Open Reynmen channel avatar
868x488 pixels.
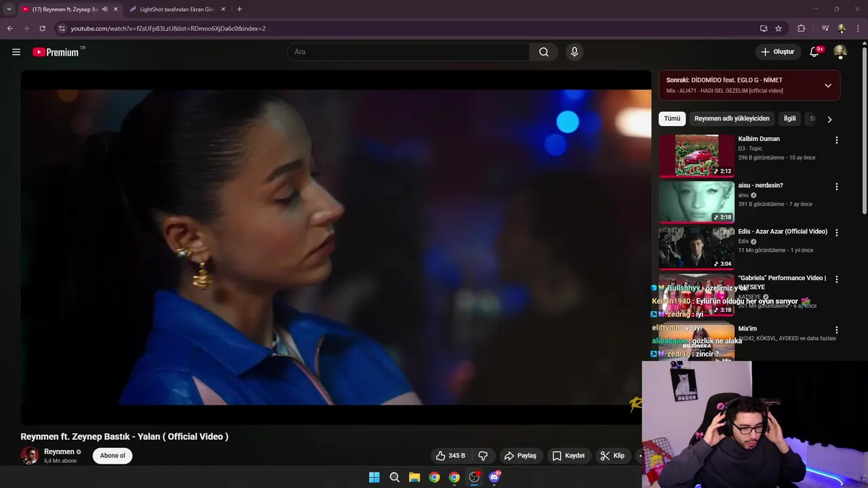[x=29, y=456]
